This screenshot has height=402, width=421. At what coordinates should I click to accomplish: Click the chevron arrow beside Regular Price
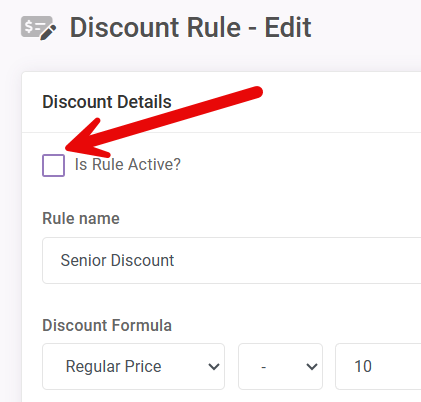click(214, 367)
